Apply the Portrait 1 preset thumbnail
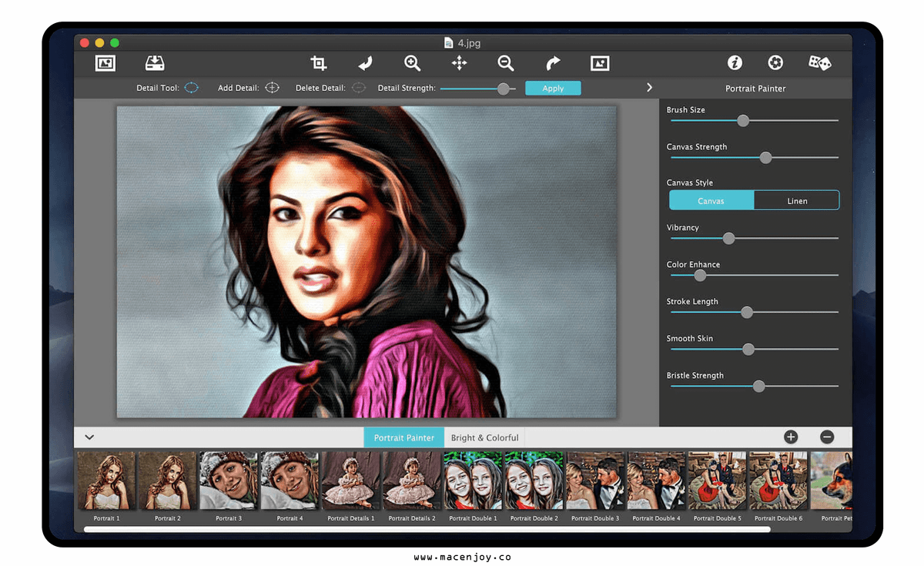Image resolution: width=924 pixels, height=566 pixels. point(105,481)
